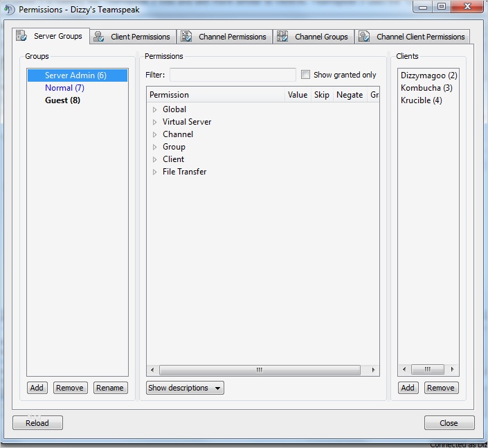Click the Client Permissions tab icon
Viewport: 488px width, 448px height.
(99, 37)
